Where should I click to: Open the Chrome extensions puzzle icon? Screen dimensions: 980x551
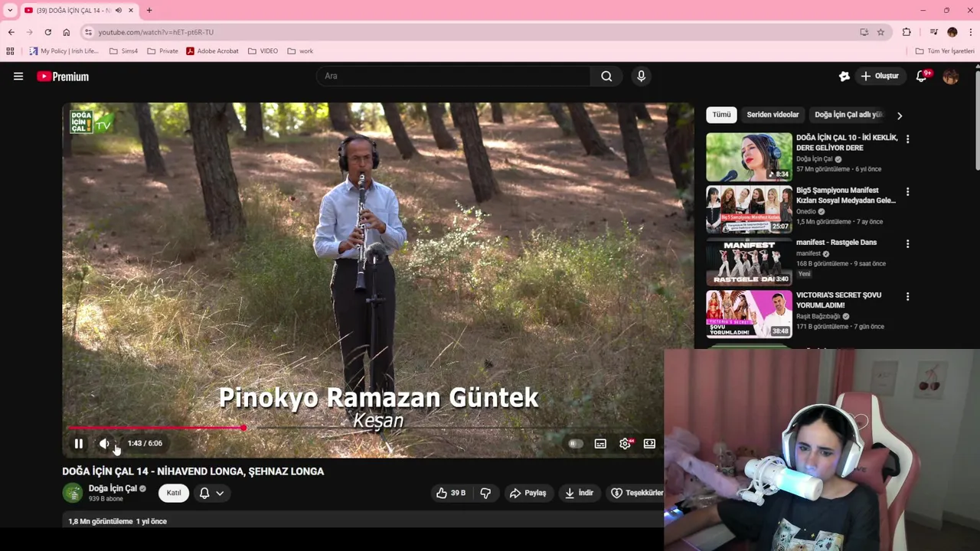click(906, 32)
